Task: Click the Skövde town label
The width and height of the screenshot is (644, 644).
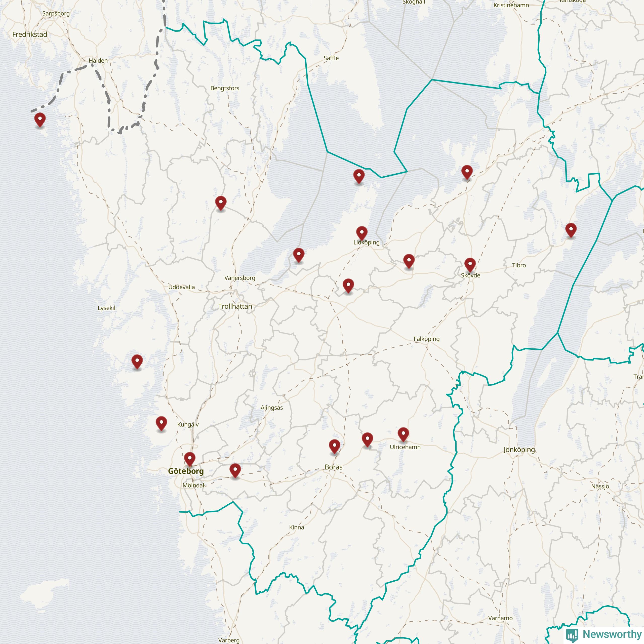Action: (471, 275)
